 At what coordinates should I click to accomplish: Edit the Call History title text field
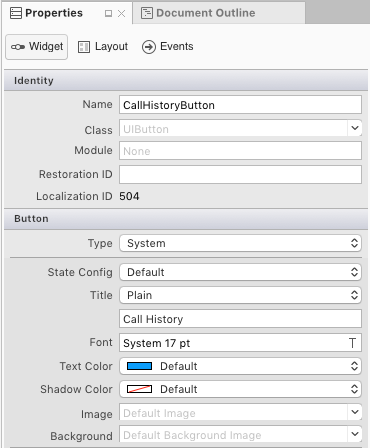coord(240,319)
